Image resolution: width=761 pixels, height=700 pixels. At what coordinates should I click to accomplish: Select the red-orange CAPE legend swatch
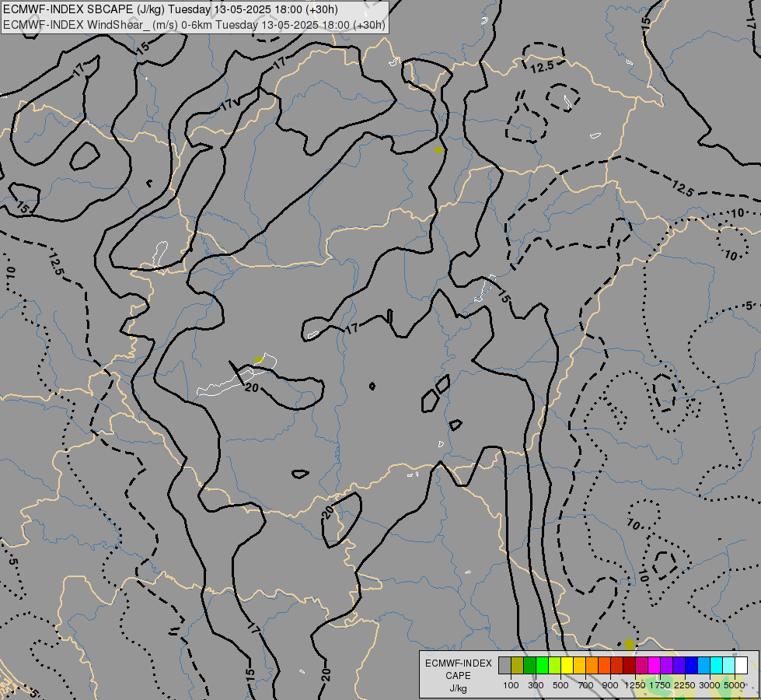point(605,665)
